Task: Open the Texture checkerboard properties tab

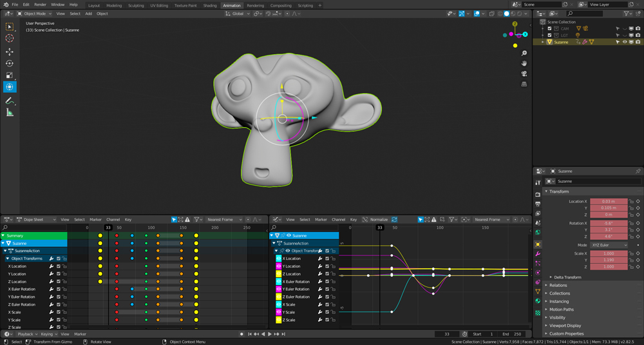Action: 538,313
